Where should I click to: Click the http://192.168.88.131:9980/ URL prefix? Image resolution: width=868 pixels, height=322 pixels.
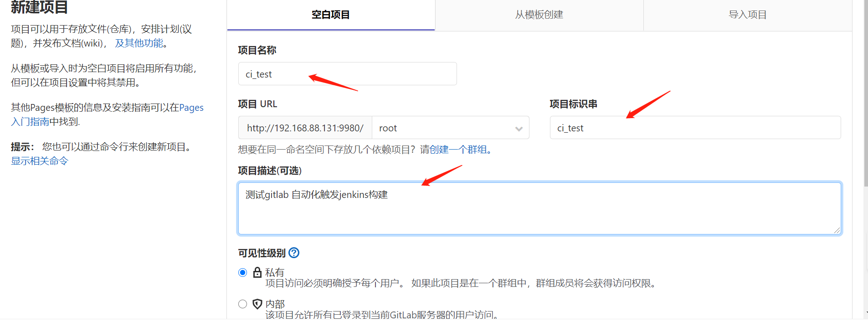coord(305,128)
